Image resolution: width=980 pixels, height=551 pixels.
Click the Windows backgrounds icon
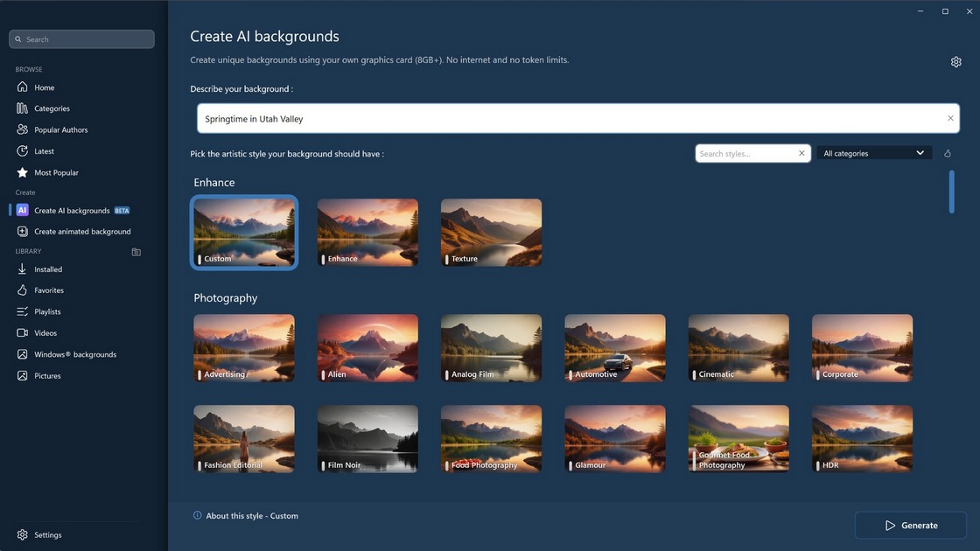click(x=23, y=353)
